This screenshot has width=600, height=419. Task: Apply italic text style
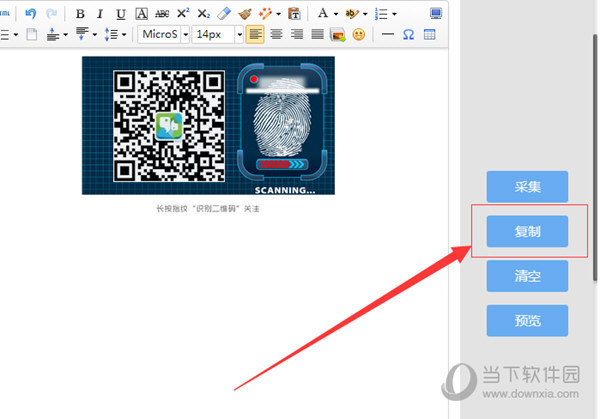click(x=100, y=14)
